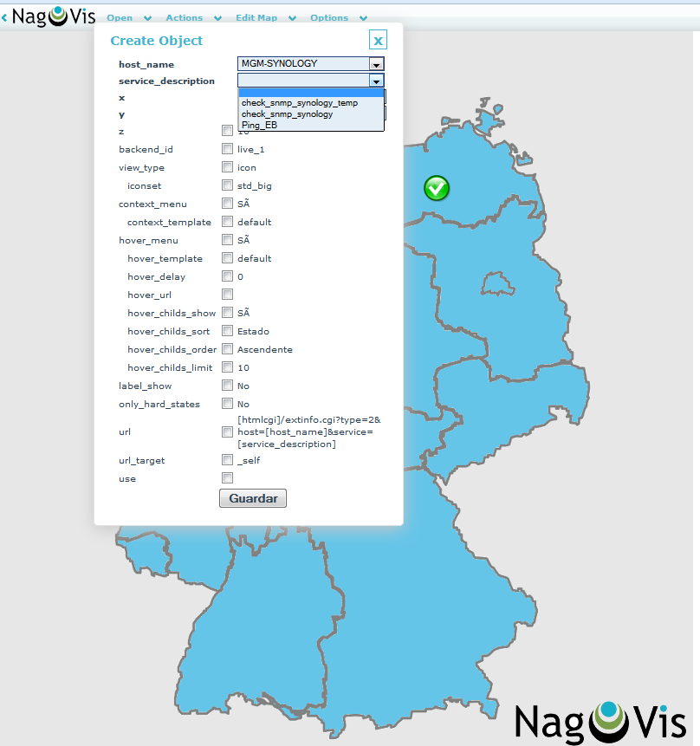Image resolution: width=700 pixels, height=746 pixels.
Task: Click the Actions menu chevron arrow
Action: click(218, 18)
